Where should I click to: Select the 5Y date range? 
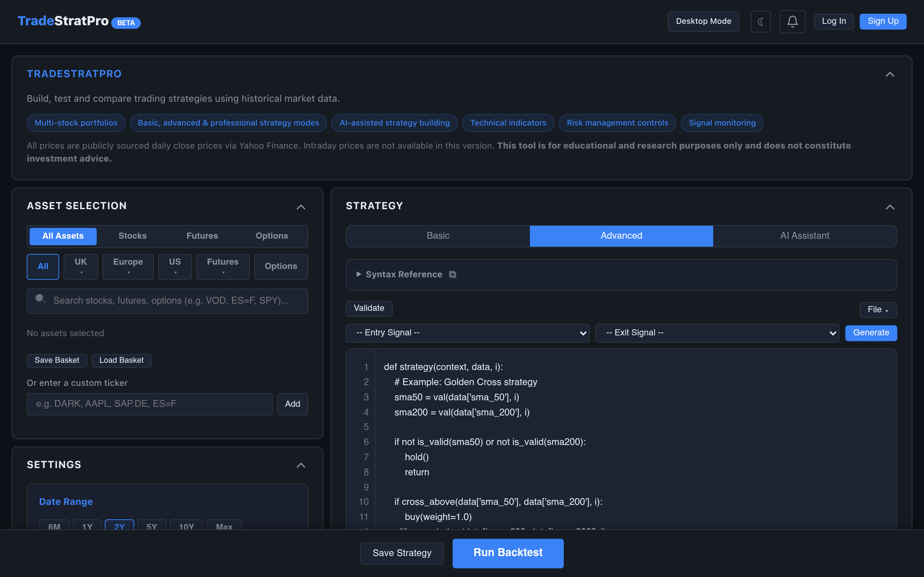tap(152, 526)
